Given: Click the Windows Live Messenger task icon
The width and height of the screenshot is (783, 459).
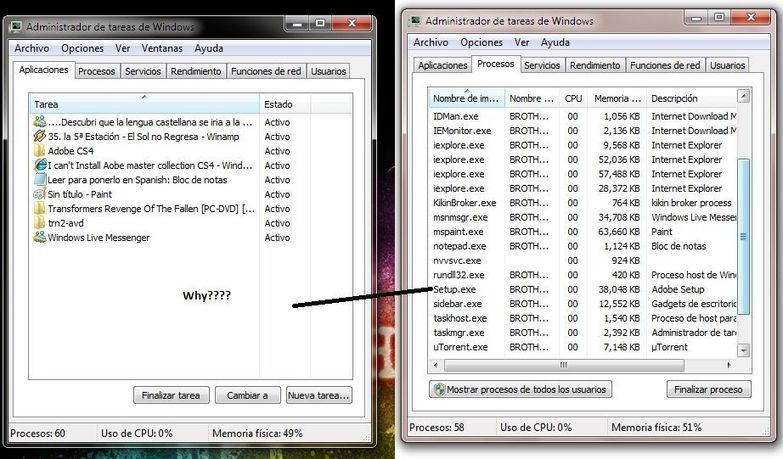Looking at the screenshot, I should [39, 237].
